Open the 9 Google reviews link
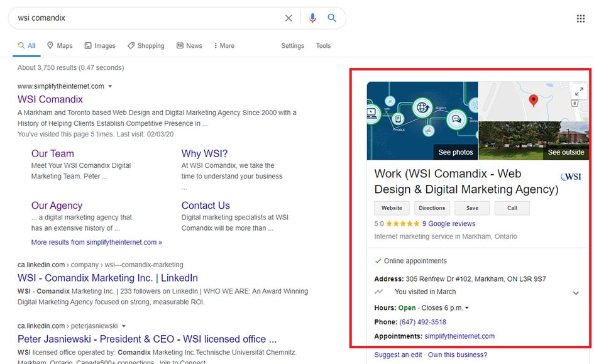This screenshot has height=364, width=594. pos(449,223)
